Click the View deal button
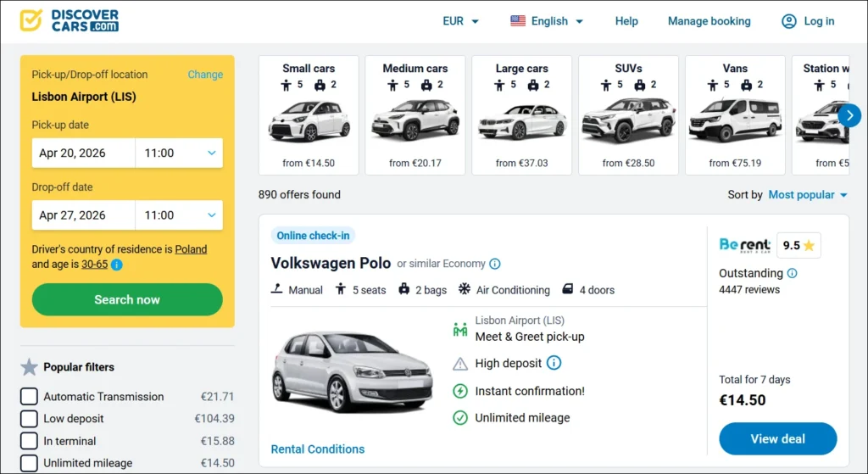868x474 pixels. [x=778, y=438]
